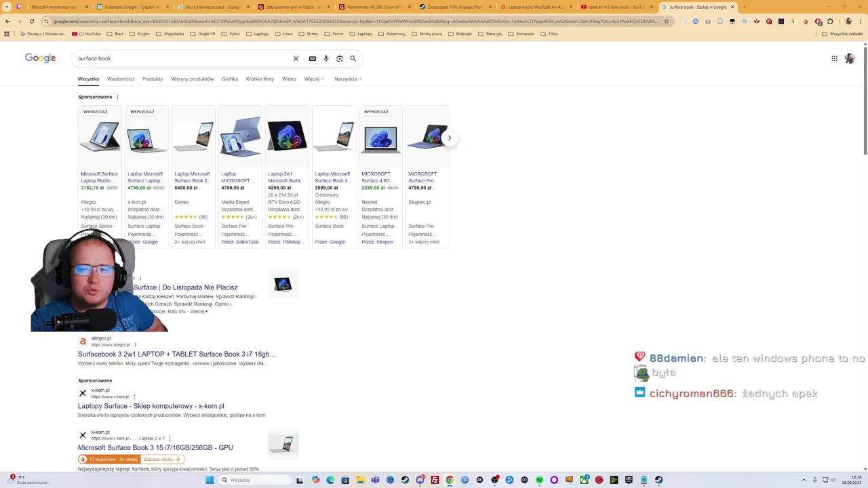Open Laptopy Surface - Sklep komputerowy link
This screenshot has height=488, width=868.
tap(151, 406)
